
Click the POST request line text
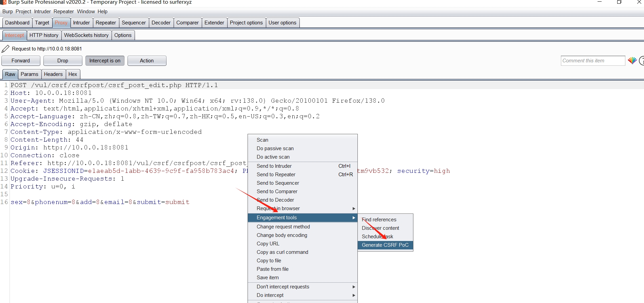[114, 85]
